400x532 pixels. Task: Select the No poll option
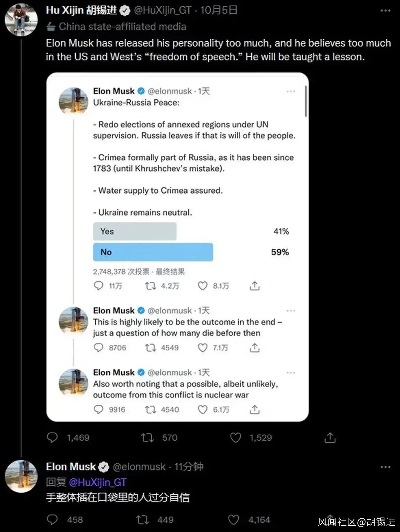point(153,252)
